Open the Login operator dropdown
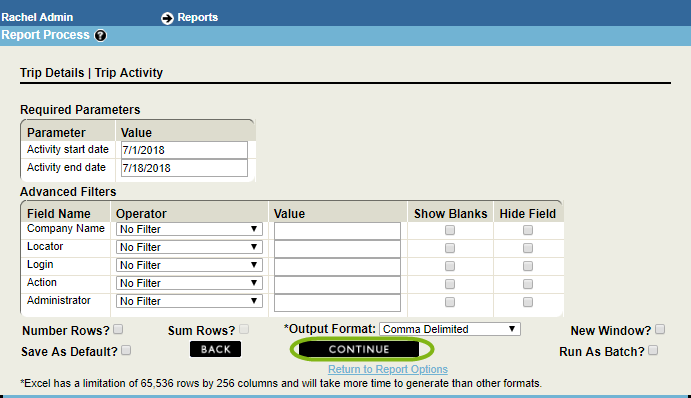Screen dimensions: 691x398 point(189,265)
